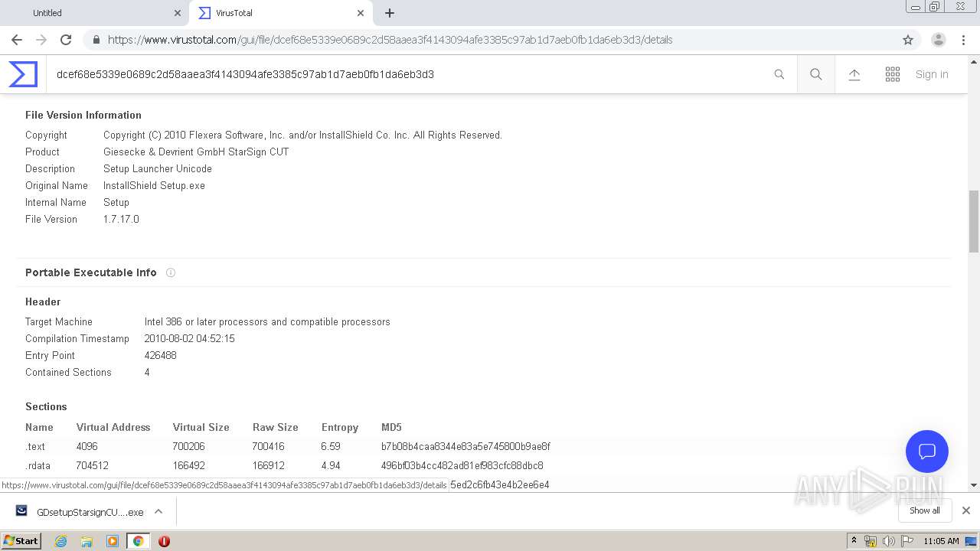Select the .text raw size 700416
980x551 pixels.
point(268,446)
